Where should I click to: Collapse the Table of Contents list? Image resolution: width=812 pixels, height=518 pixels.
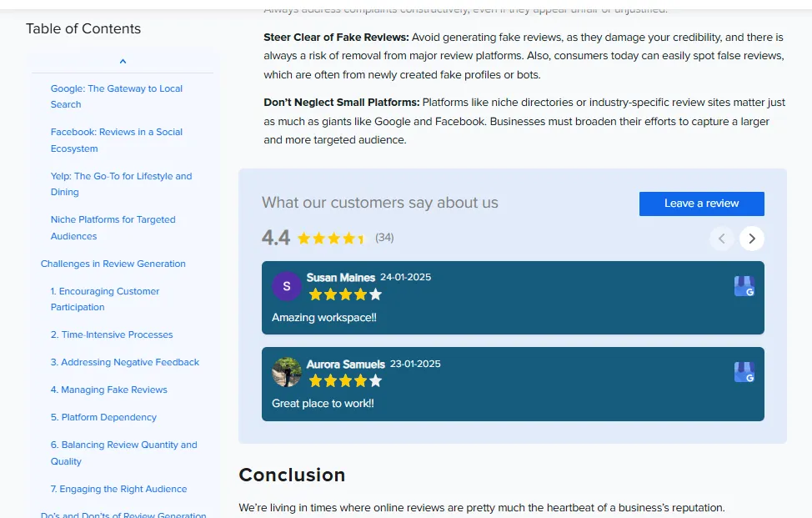123,60
